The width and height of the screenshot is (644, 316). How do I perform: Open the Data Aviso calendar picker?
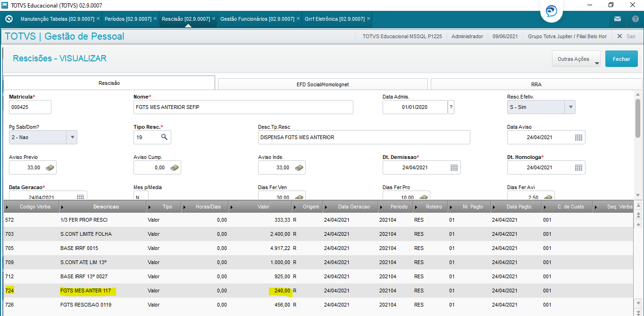point(579,137)
